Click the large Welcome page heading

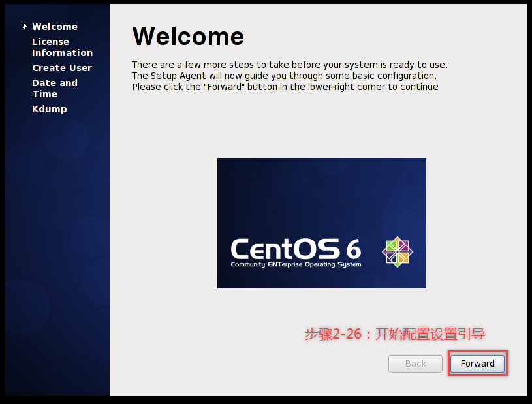tap(188, 36)
